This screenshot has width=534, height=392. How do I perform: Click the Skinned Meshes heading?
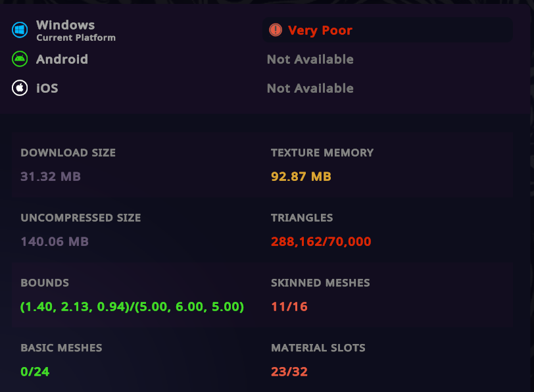(x=320, y=283)
